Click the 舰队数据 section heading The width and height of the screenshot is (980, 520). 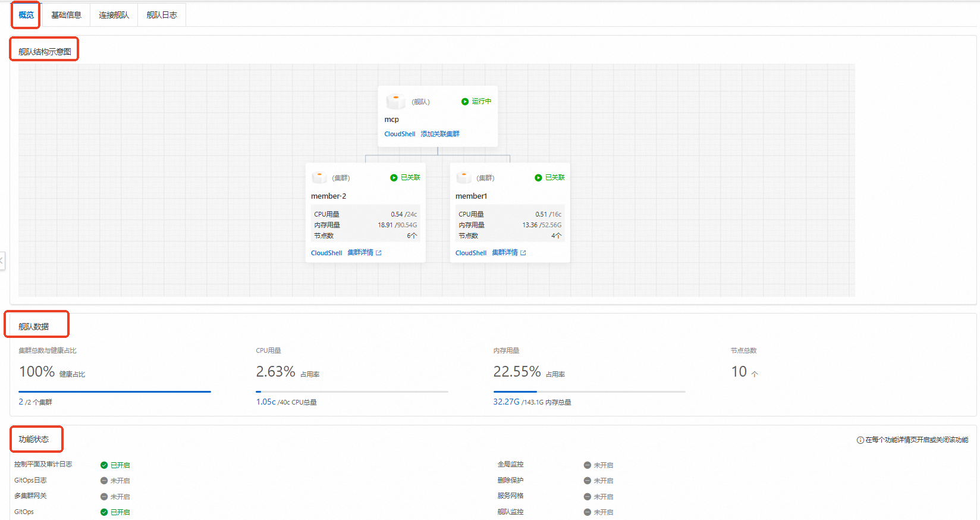click(x=33, y=327)
